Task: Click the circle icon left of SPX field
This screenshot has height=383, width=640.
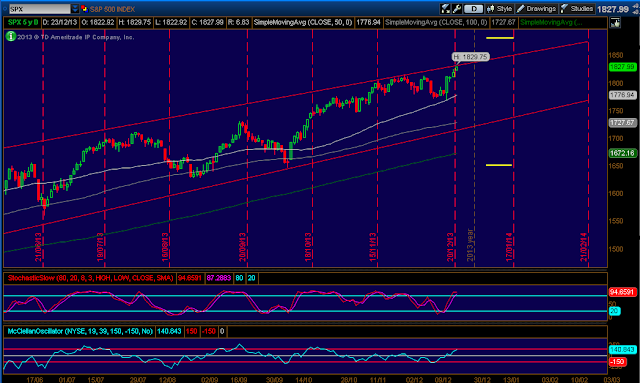Action: [5, 9]
